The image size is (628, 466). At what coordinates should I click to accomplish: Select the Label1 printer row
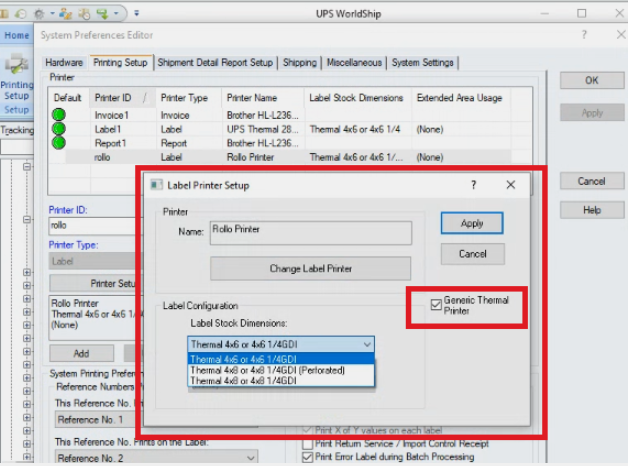click(280, 129)
